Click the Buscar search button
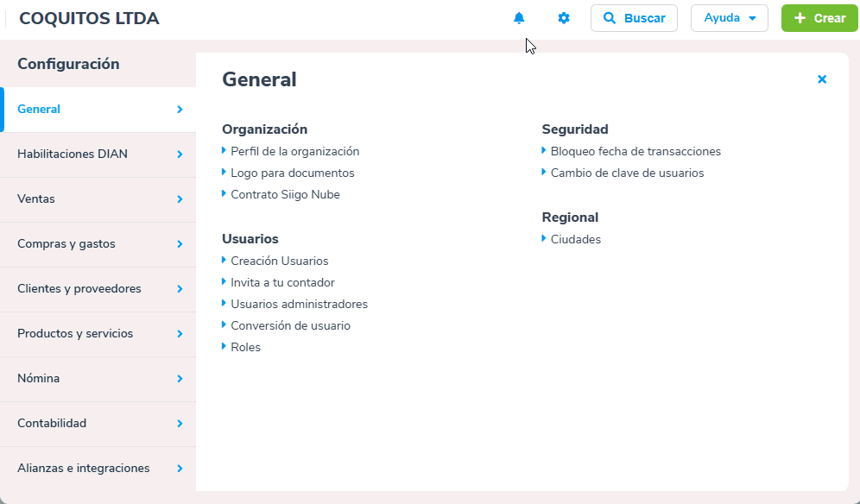The height and width of the screenshot is (504, 860). [634, 18]
